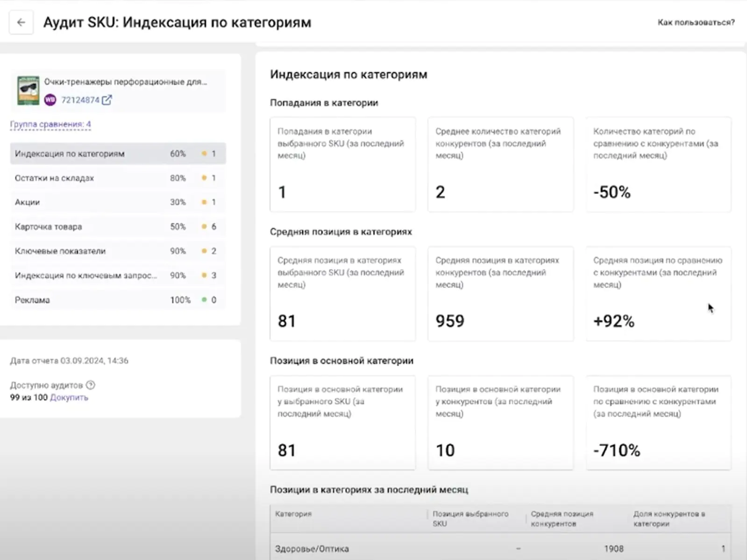The width and height of the screenshot is (747, 560).
Task: Click the card showing value -50%
Action: coord(658,164)
